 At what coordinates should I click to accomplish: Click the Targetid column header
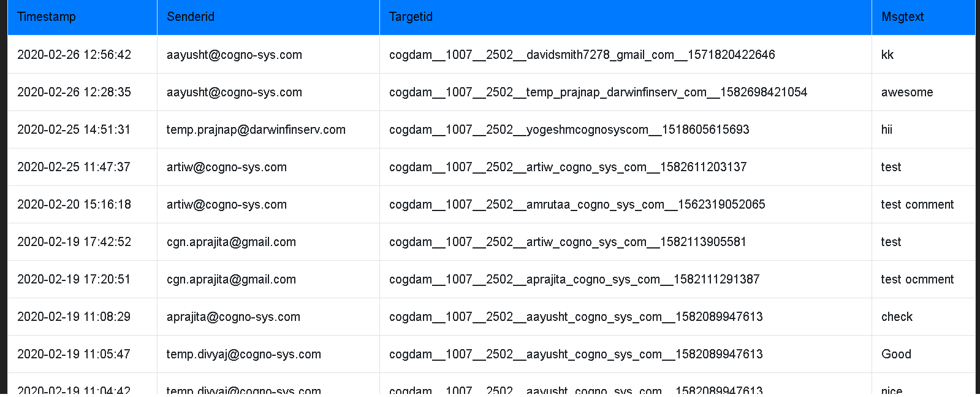click(x=626, y=17)
